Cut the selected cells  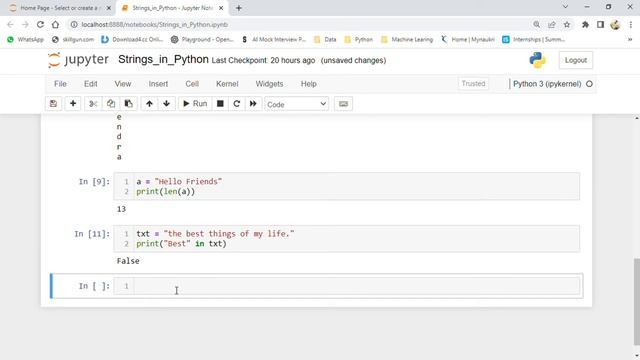pos(93,104)
